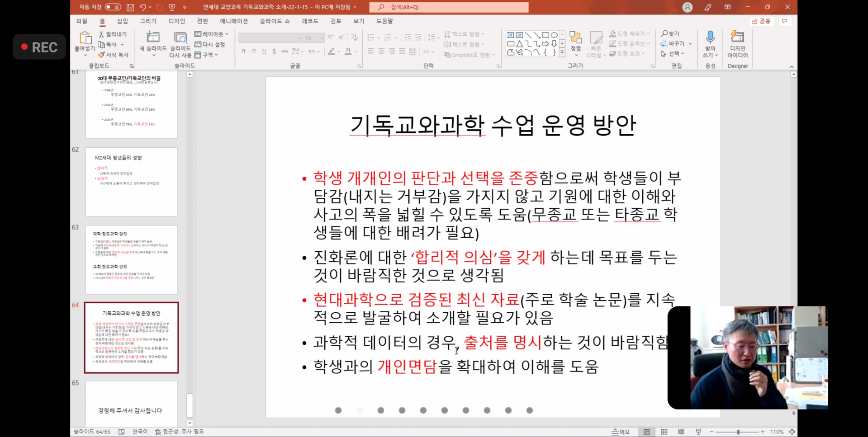This screenshot has height=437, width=868.
Task: Open 빠른 스타일 (Quick Styles)
Action: click(596, 44)
